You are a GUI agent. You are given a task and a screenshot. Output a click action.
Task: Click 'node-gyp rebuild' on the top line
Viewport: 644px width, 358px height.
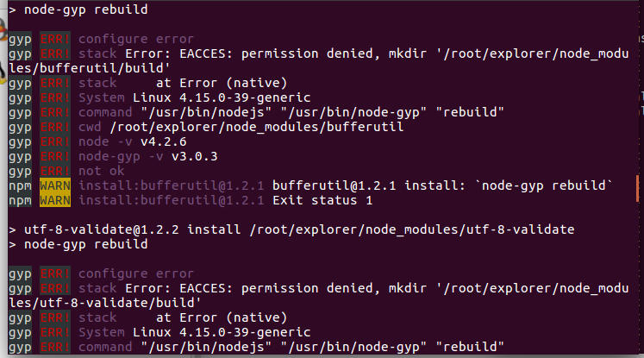[x=86, y=9]
